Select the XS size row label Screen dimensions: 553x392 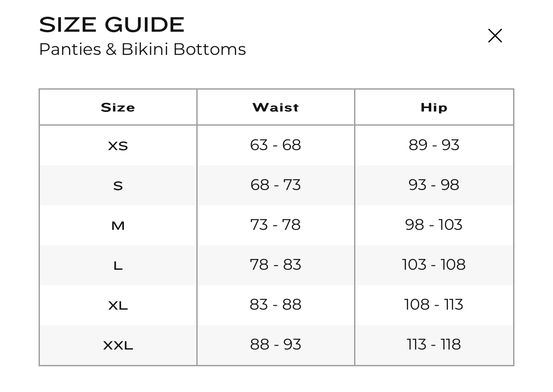118,146
